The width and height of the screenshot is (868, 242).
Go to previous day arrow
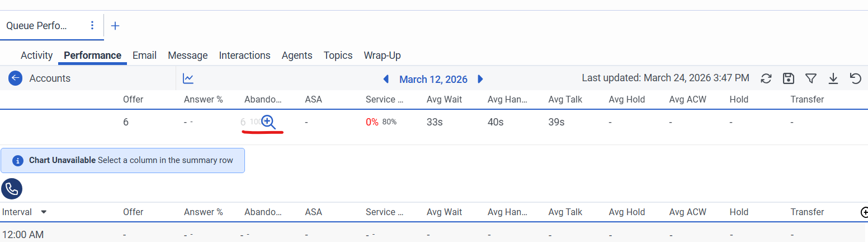(x=386, y=79)
